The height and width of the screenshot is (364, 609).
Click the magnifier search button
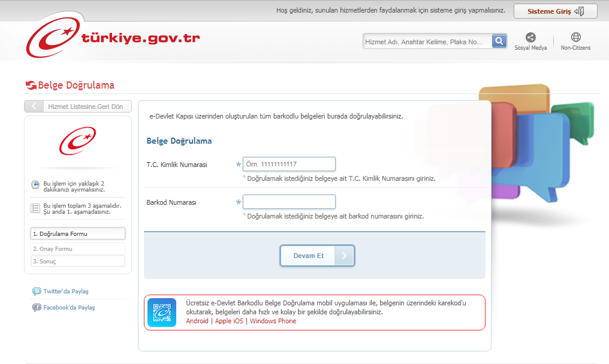[499, 41]
